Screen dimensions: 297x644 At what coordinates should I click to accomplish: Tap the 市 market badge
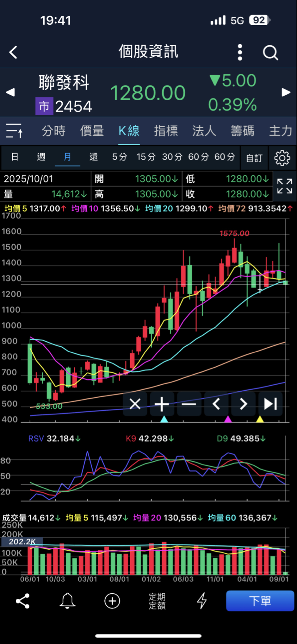44,106
